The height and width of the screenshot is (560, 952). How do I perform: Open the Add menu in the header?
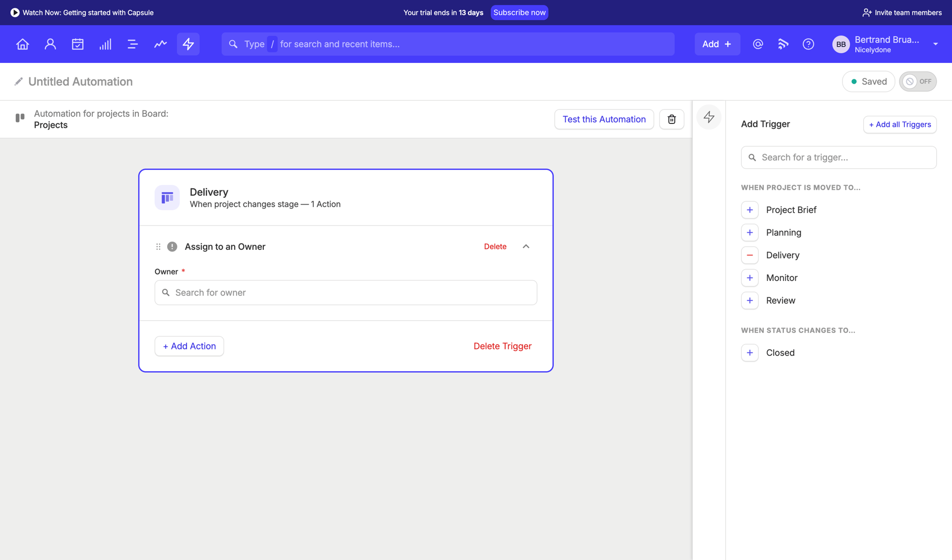(716, 44)
